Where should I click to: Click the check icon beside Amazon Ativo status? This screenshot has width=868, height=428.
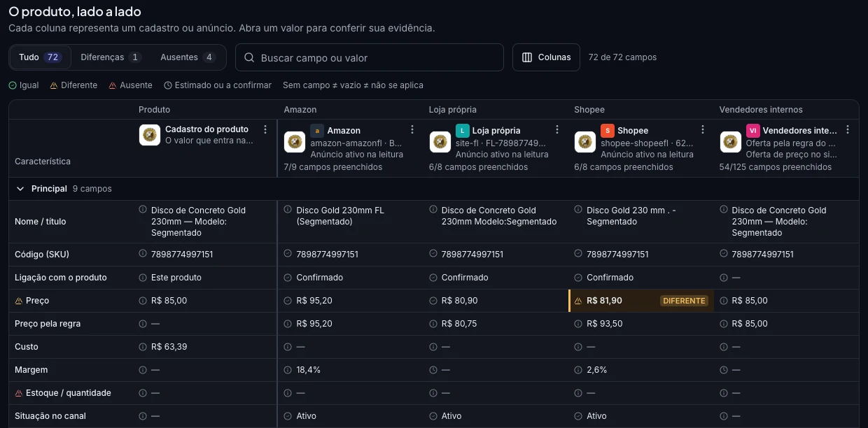tap(288, 416)
